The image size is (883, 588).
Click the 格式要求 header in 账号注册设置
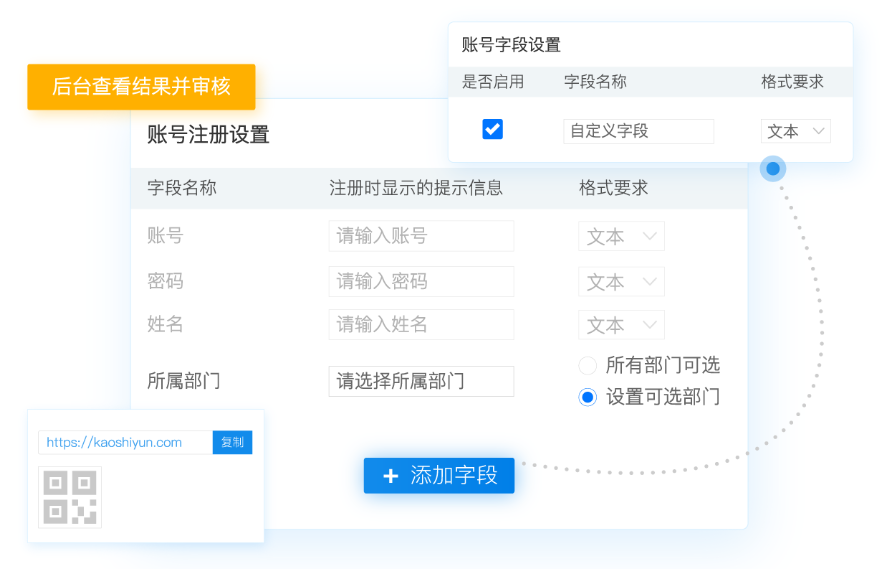[x=613, y=188]
